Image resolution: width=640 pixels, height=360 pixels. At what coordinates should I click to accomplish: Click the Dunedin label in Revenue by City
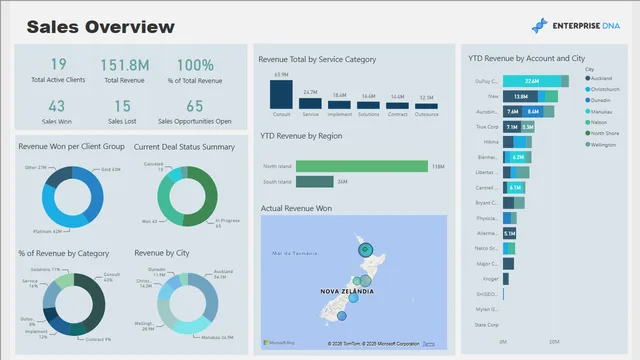(157, 272)
